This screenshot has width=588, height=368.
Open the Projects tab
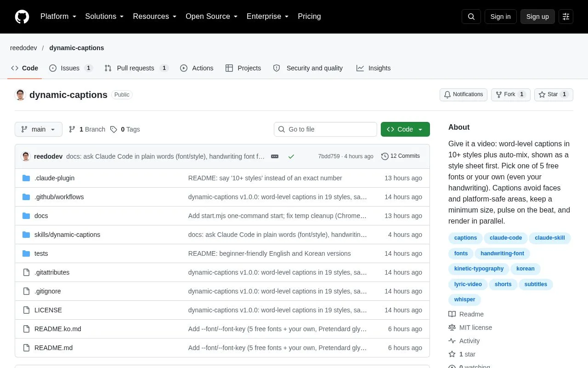[243, 68]
